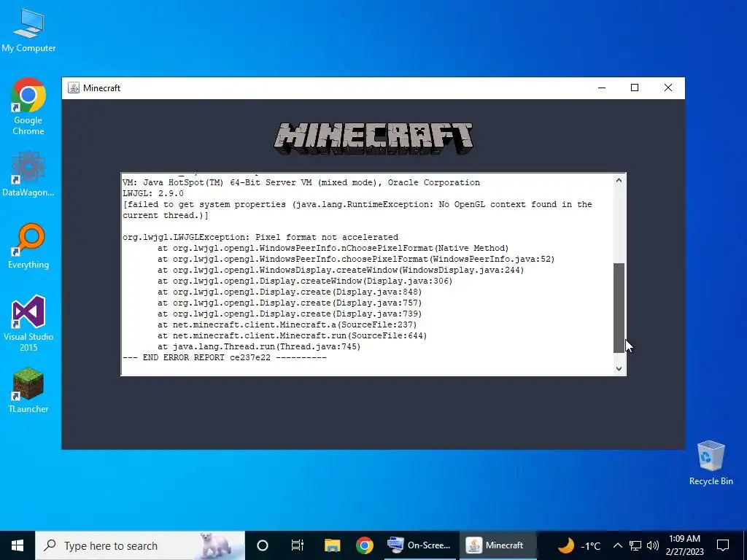This screenshot has width=747, height=560.
Task: Select the Everything search desktop shortcut
Action: (28, 246)
